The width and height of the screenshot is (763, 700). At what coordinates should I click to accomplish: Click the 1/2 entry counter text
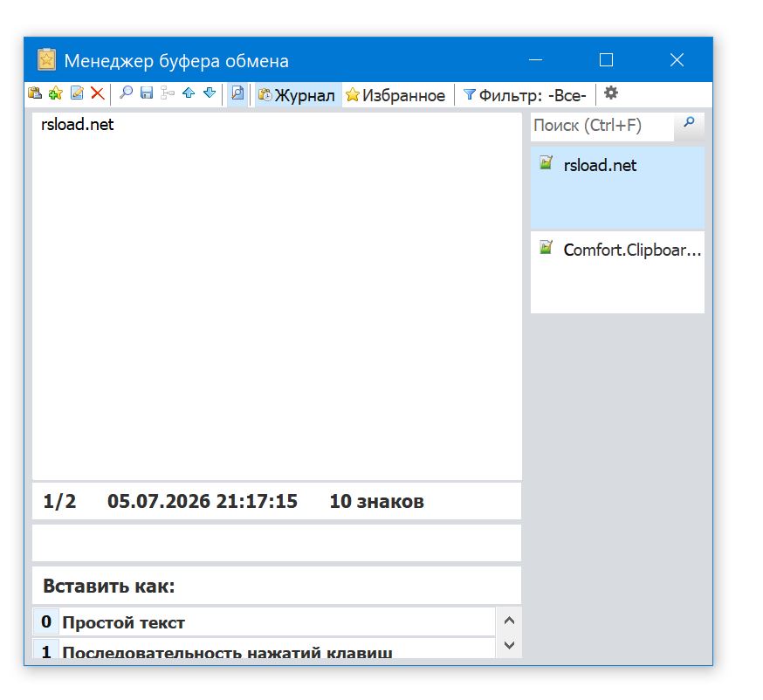pos(59,502)
